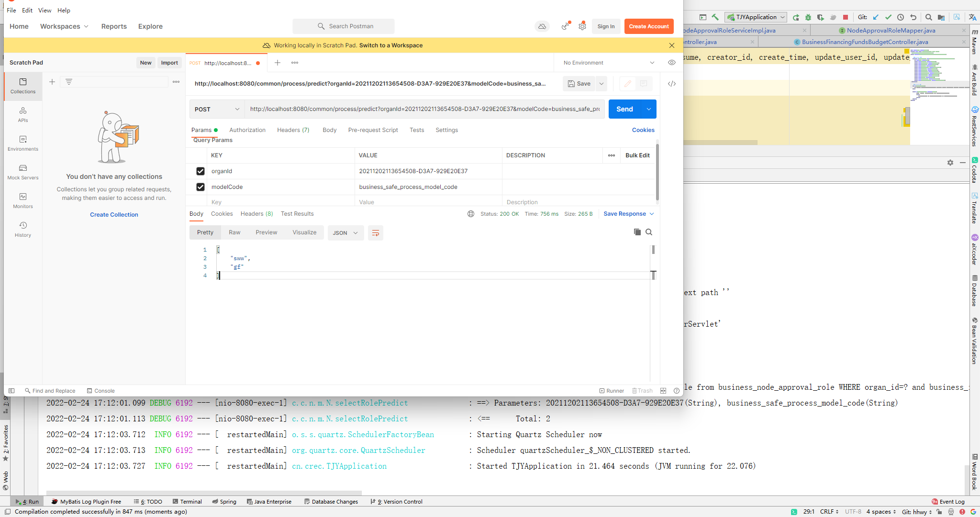Image resolution: width=980 pixels, height=517 pixels.
Task: Search within the response body
Action: click(x=649, y=232)
